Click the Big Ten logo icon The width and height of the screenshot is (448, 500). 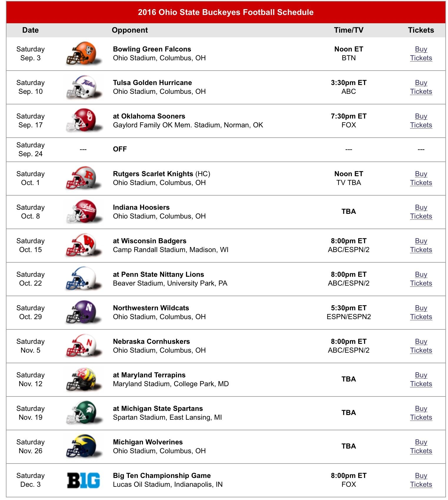(84, 480)
